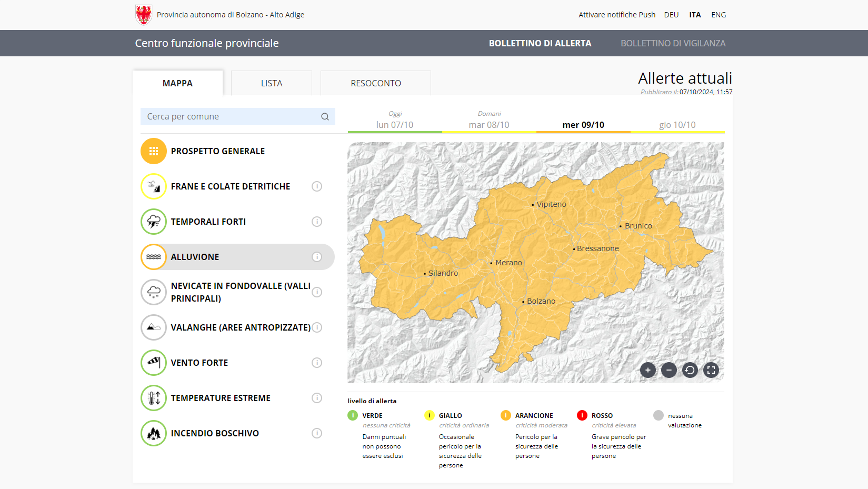This screenshot has height=489, width=868.
Task: Click the Cerca per comune search field
Action: point(232,116)
